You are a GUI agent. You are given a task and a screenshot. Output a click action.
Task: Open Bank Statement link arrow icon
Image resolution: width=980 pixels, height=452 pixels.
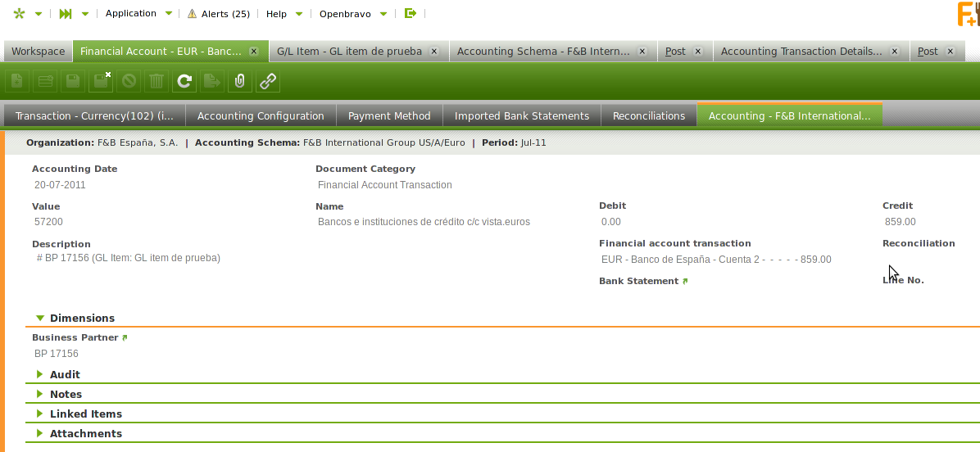coord(685,282)
